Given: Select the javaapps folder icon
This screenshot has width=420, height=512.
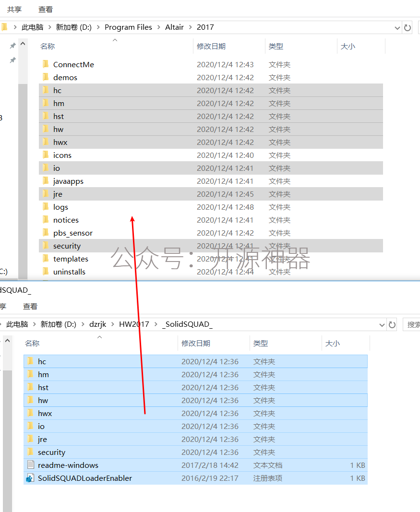Looking at the screenshot, I should coord(46,180).
